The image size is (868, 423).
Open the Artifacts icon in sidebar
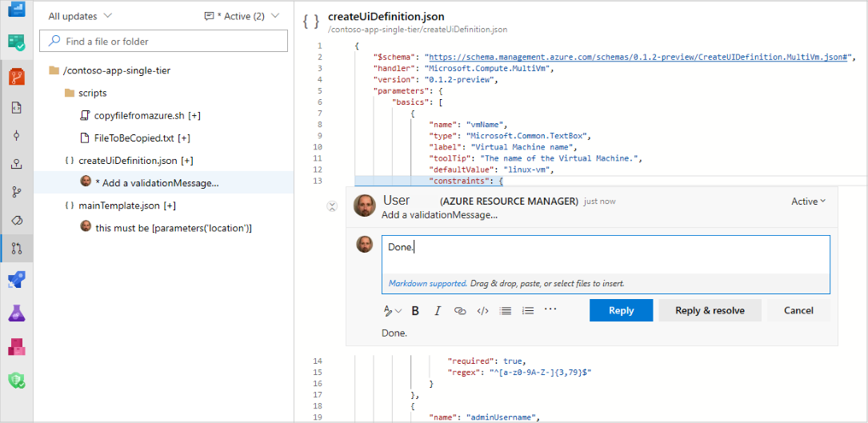click(x=17, y=346)
